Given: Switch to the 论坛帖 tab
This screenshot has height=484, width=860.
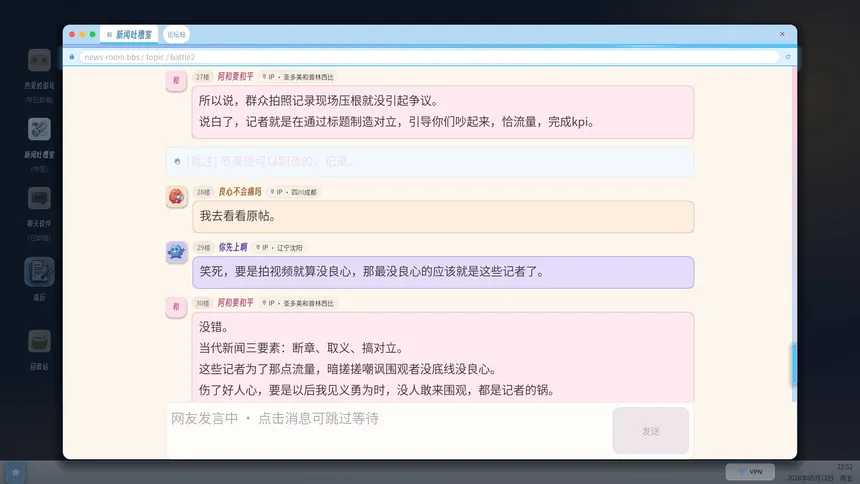Looking at the screenshot, I should tap(177, 35).
